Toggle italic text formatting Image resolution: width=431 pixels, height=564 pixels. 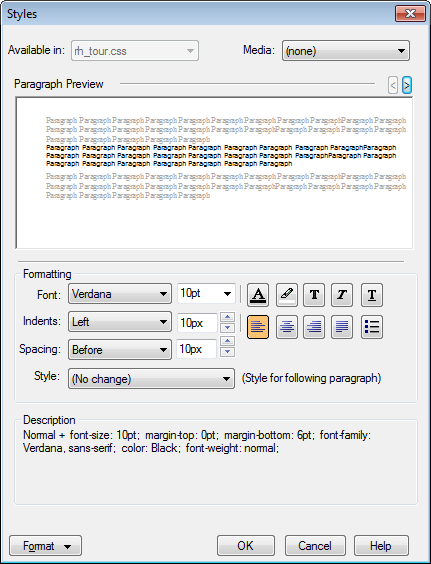342,295
